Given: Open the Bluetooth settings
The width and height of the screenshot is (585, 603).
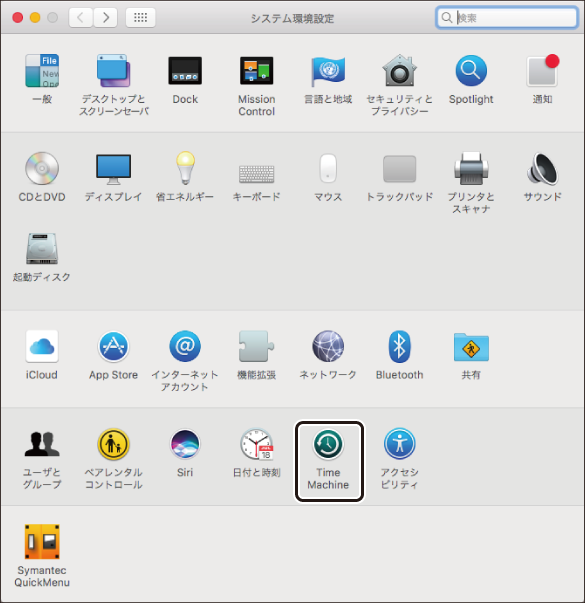Looking at the screenshot, I should tap(399, 346).
